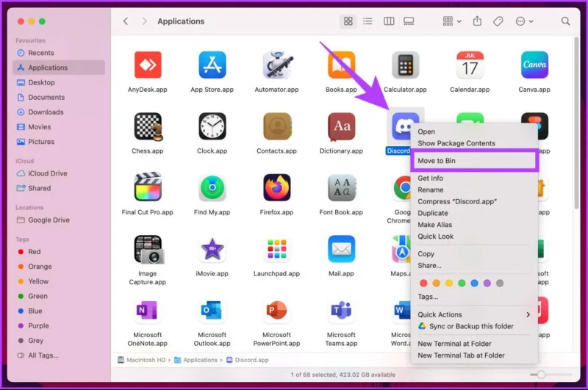Go back with the left chevron
The image size is (588, 390).
tap(126, 21)
